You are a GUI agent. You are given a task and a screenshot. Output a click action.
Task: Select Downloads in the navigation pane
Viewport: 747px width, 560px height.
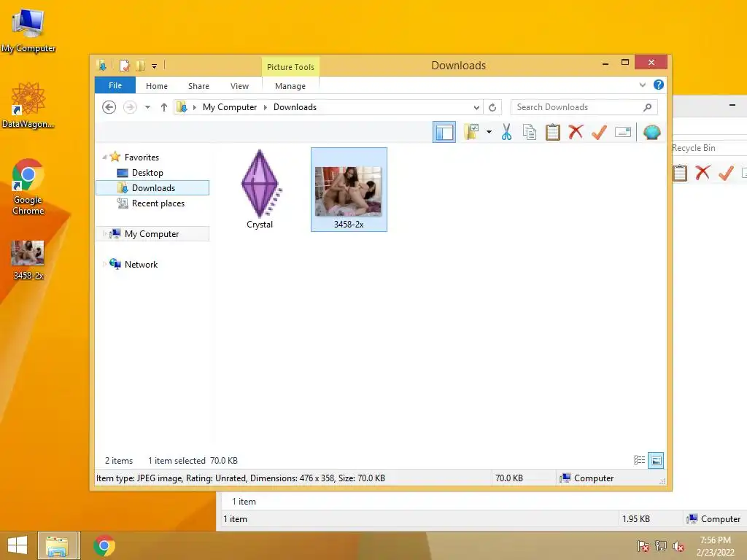(x=152, y=187)
